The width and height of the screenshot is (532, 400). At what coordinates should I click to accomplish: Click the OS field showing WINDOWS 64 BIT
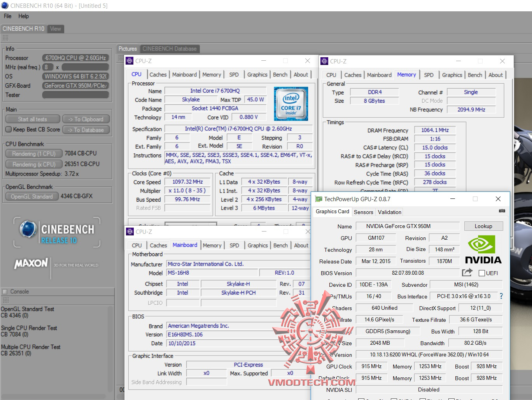tap(75, 76)
